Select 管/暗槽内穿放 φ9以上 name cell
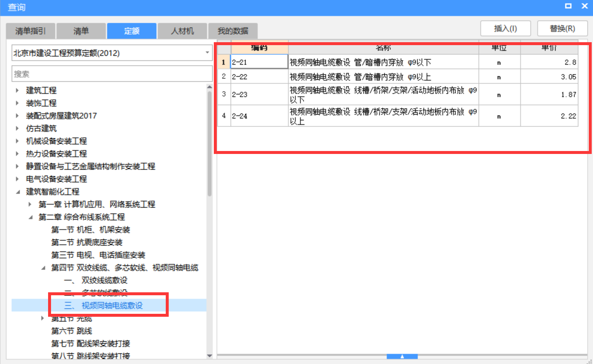This screenshot has height=364, width=593. (x=383, y=77)
